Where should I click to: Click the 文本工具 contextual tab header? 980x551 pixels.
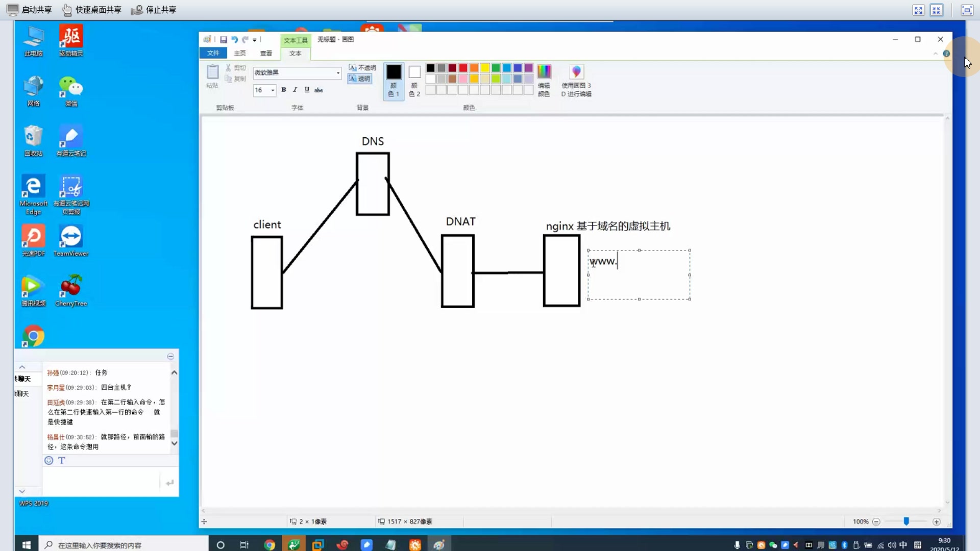point(296,40)
